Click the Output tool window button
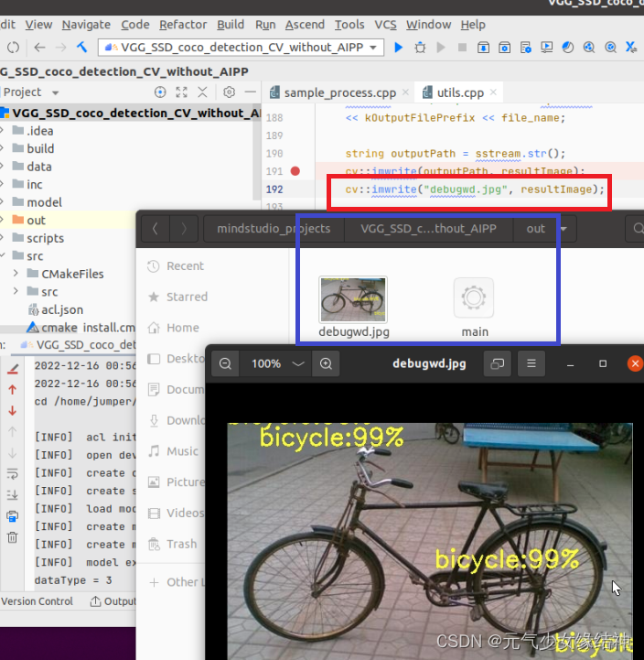 click(113, 601)
